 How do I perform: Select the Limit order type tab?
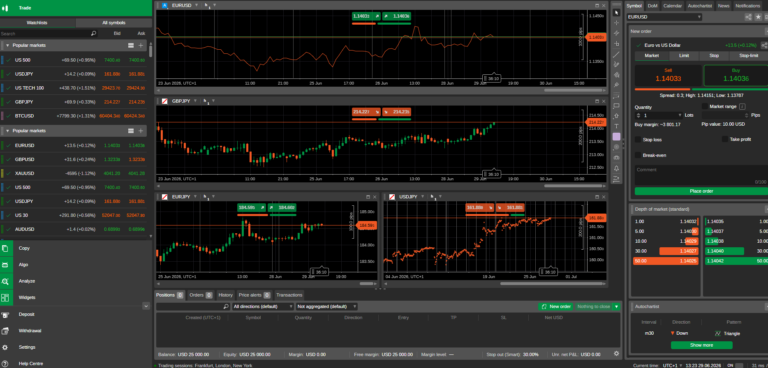pos(684,56)
